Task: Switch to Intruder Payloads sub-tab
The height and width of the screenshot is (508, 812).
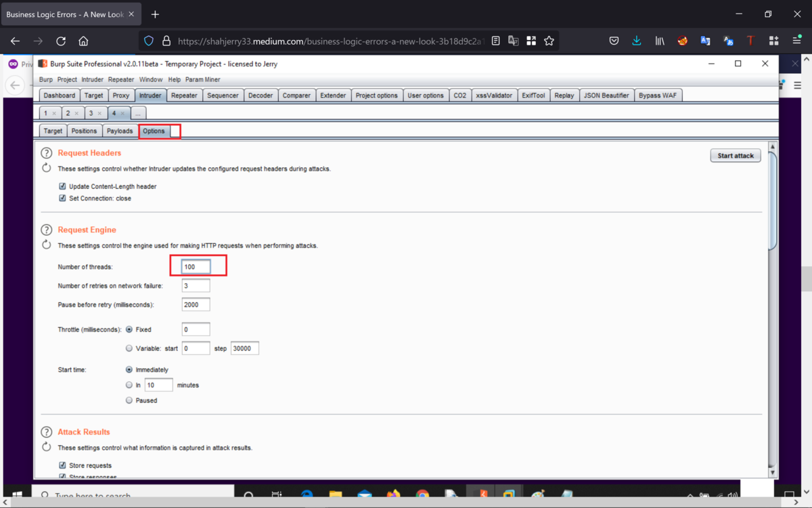Action: point(120,131)
